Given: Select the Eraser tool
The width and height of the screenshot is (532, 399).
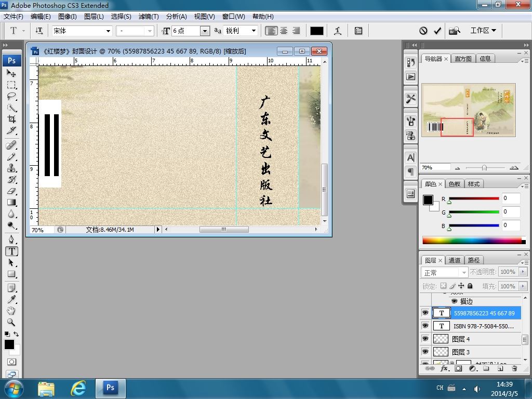Looking at the screenshot, I should click(11, 191).
